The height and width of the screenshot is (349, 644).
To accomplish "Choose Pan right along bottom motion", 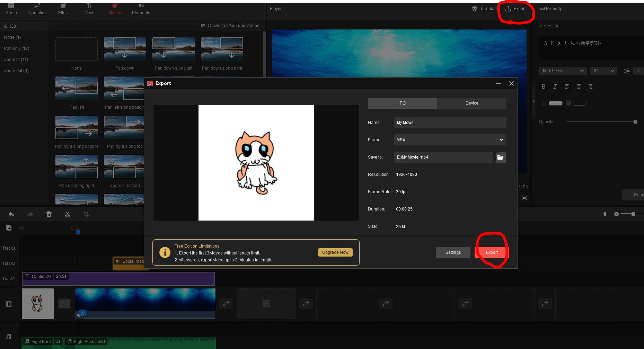I will point(77,127).
